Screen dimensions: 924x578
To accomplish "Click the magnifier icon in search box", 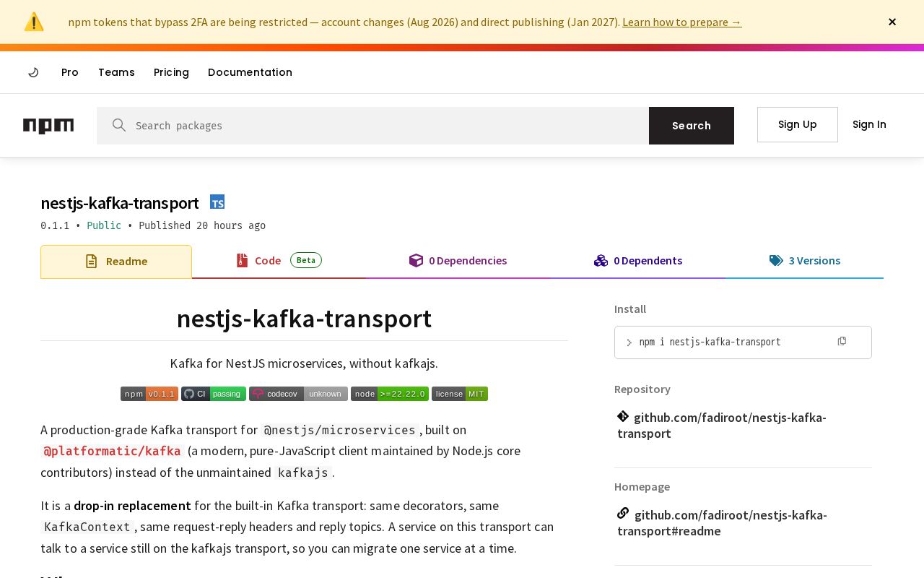I will coord(119,125).
